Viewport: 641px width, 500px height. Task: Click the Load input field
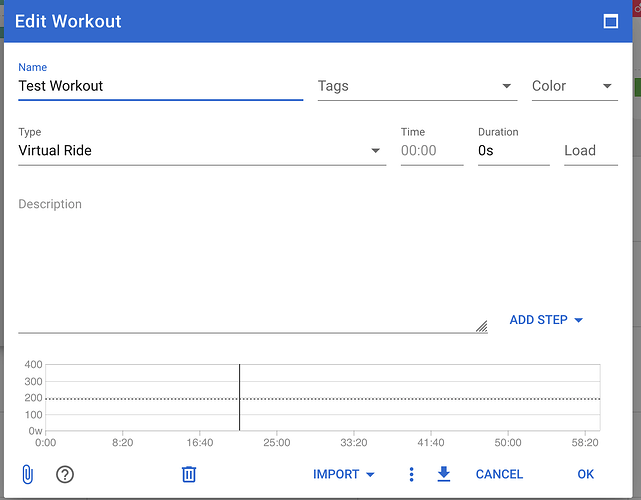pyautogui.click(x=591, y=150)
